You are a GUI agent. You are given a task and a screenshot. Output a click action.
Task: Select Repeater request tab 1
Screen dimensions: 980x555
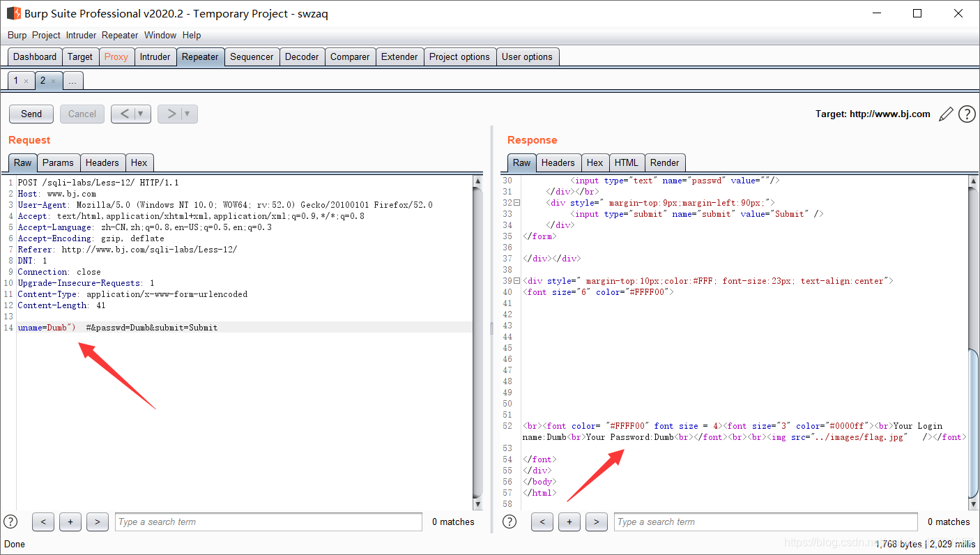coord(16,81)
